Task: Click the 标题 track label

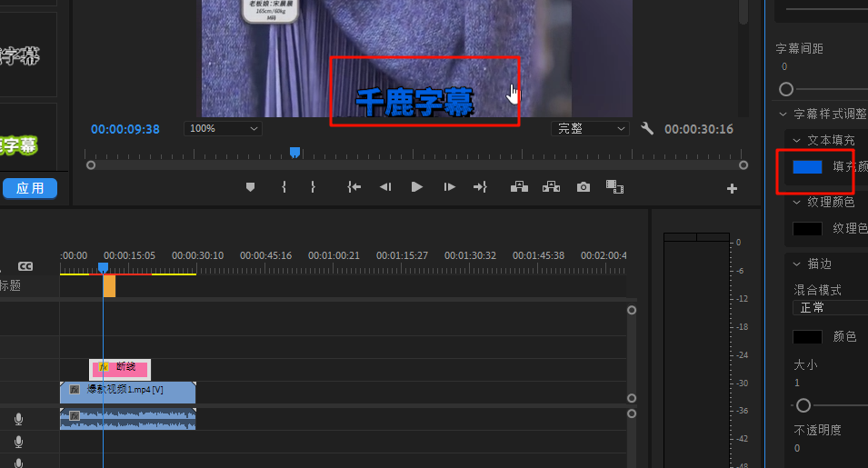Action: 10,285
